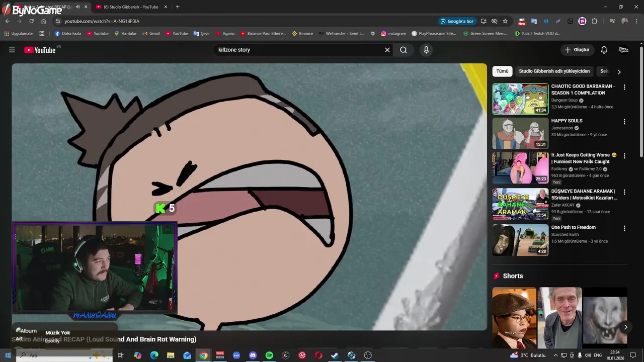Image resolution: width=644 pixels, height=362 pixels.
Task: Open the Windows Start menu
Action: (8, 355)
